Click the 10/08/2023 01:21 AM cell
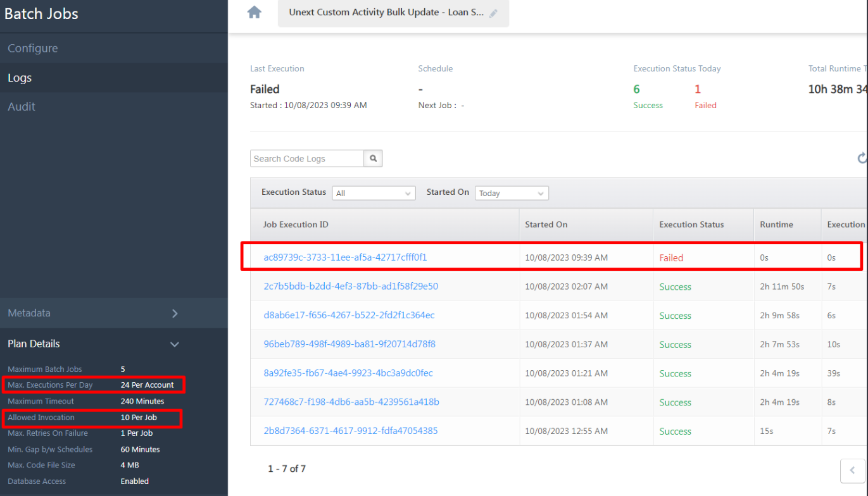Viewport: 868px width, 496px height. tap(566, 373)
